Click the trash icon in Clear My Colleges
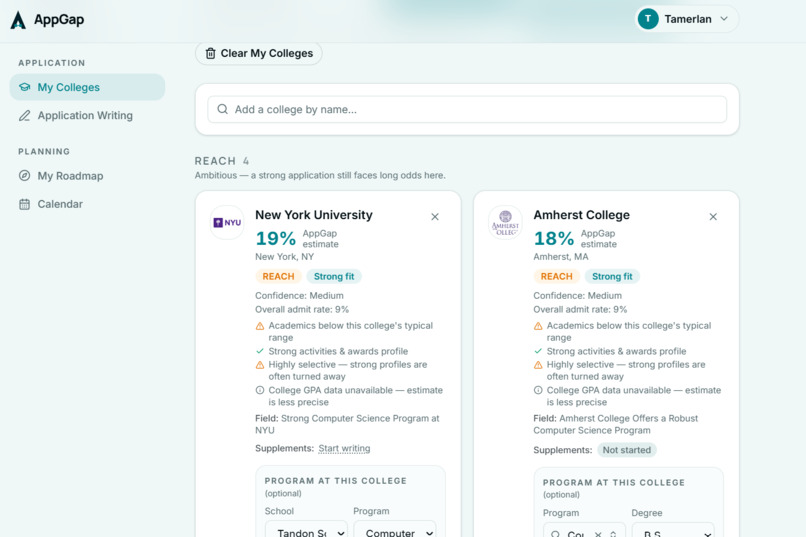This screenshot has height=537, width=806. 210,53
